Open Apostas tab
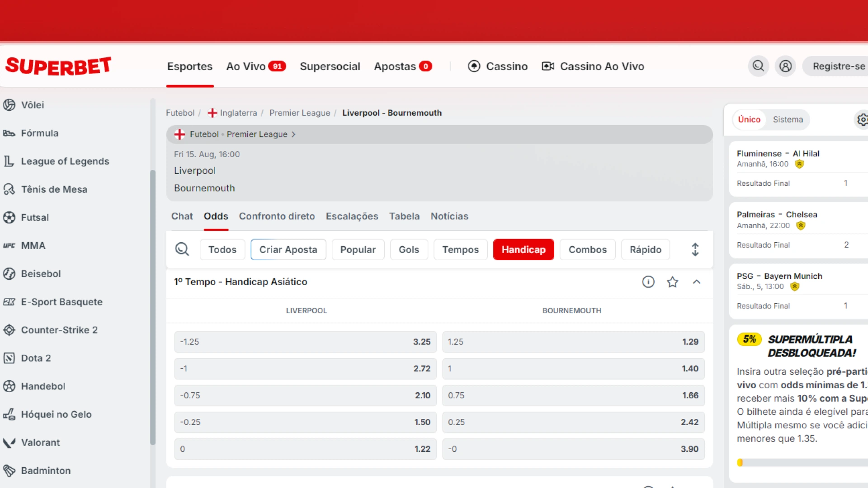 (403, 66)
